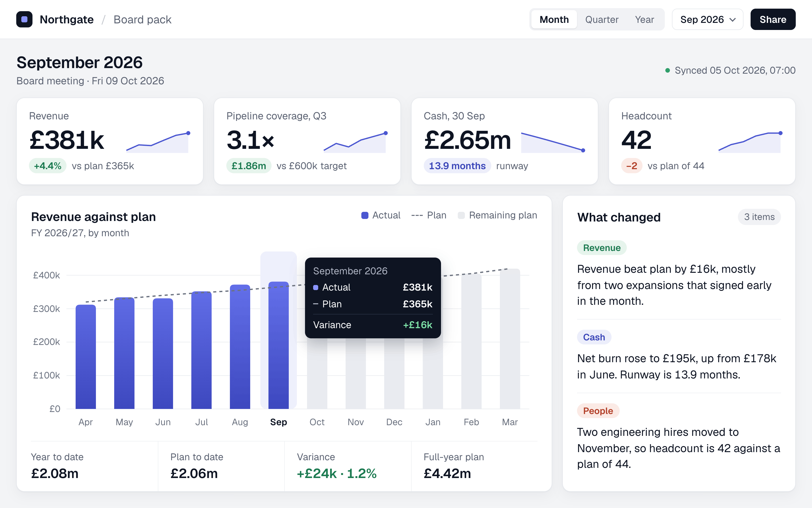Click the +4.4% revenue badge
This screenshot has height=508, width=812.
click(x=48, y=166)
